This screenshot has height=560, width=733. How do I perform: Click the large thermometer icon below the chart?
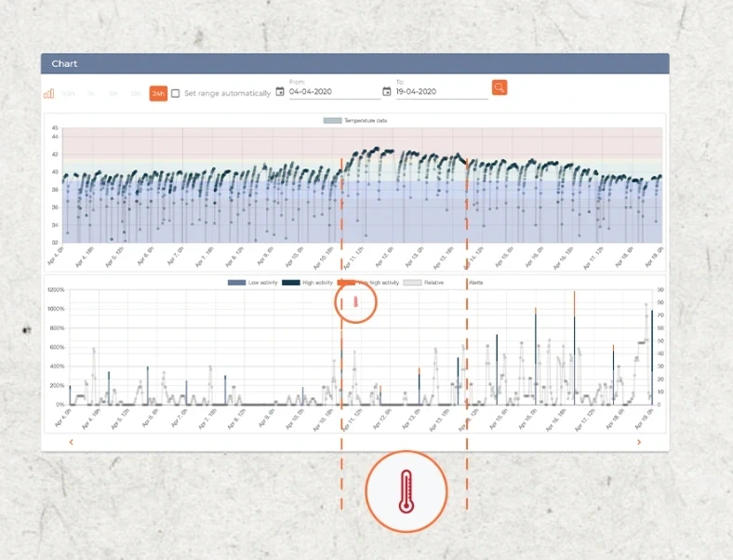(406, 491)
